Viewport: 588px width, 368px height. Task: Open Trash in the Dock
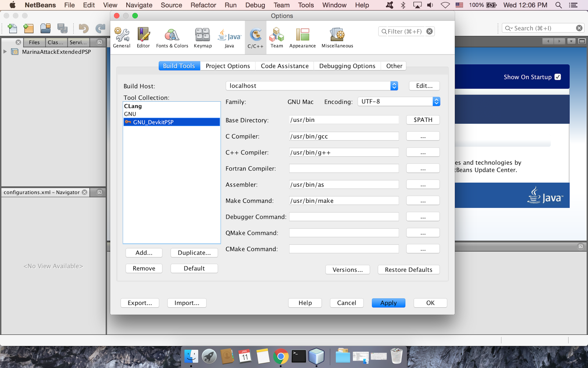[397, 356]
